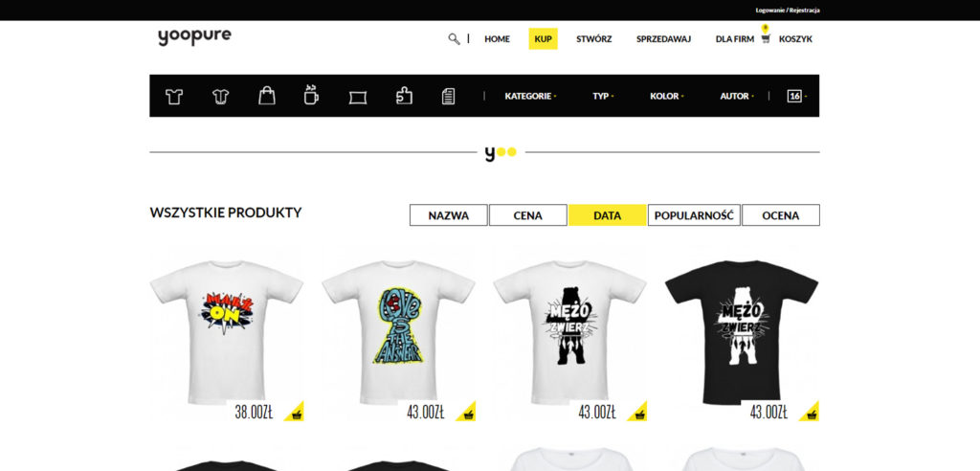
Task: Change items per page 16 dropdown
Action: (796, 97)
